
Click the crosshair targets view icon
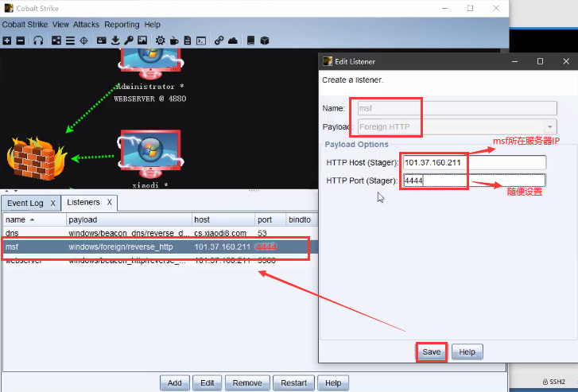83,41
